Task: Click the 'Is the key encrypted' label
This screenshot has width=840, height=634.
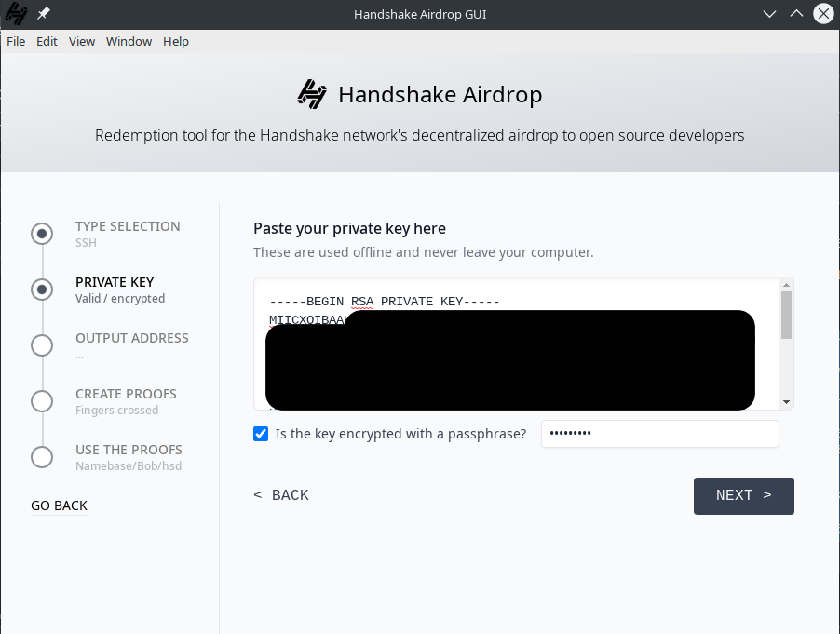Action: click(x=400, y=434)
